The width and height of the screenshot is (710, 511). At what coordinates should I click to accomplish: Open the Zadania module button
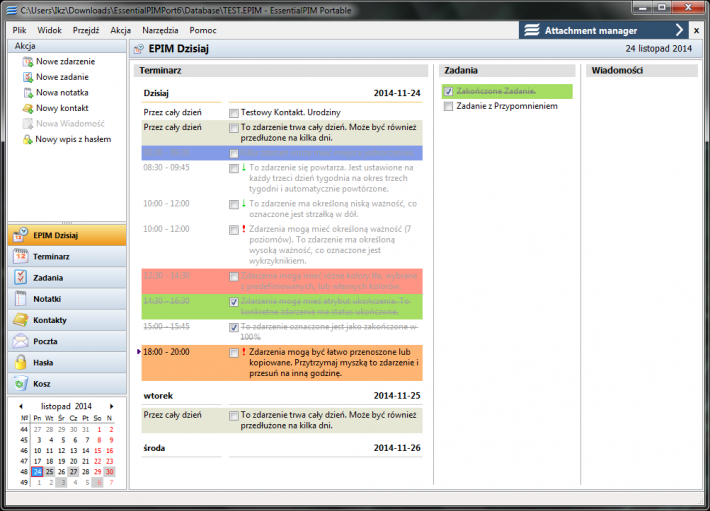[x=67, y=277]
